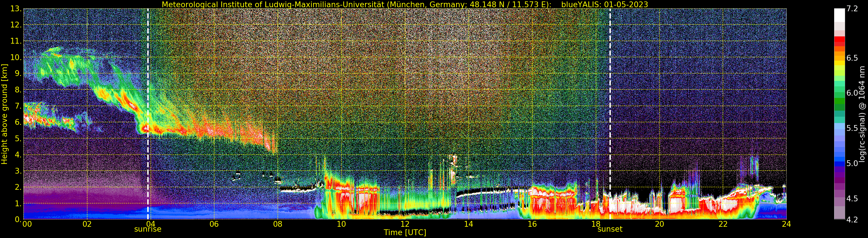Click the 7.2 colorbar scale label
This screenshot has width=868, height=238.
[x=852, y=9]
